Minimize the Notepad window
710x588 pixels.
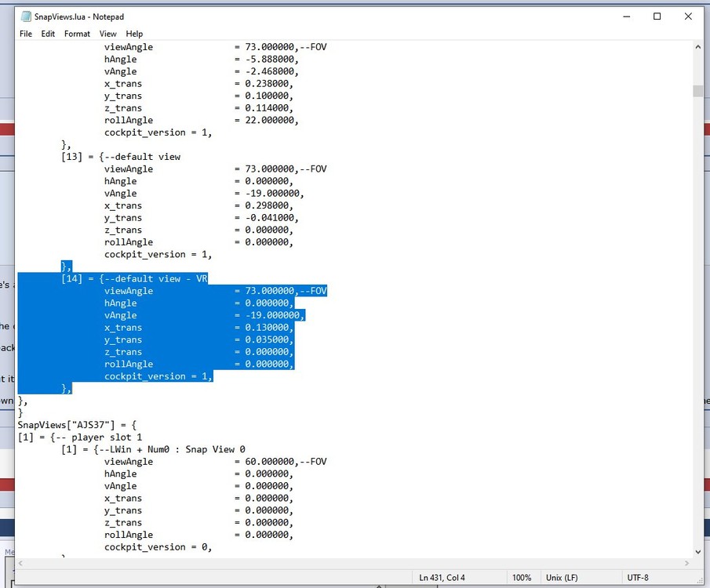click(627, 16)
